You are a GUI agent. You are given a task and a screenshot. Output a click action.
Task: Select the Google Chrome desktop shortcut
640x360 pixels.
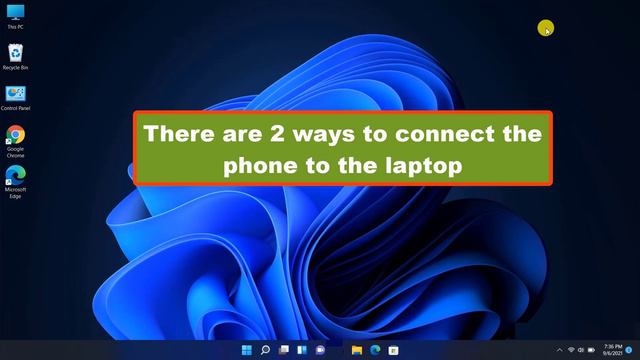[16, 141]
